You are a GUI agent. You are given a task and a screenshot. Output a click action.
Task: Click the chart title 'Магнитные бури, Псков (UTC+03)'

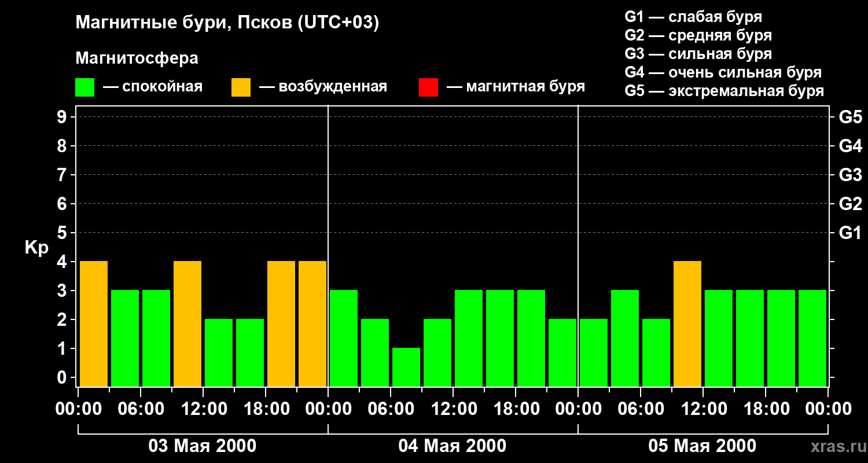click(x=227, y=23)
